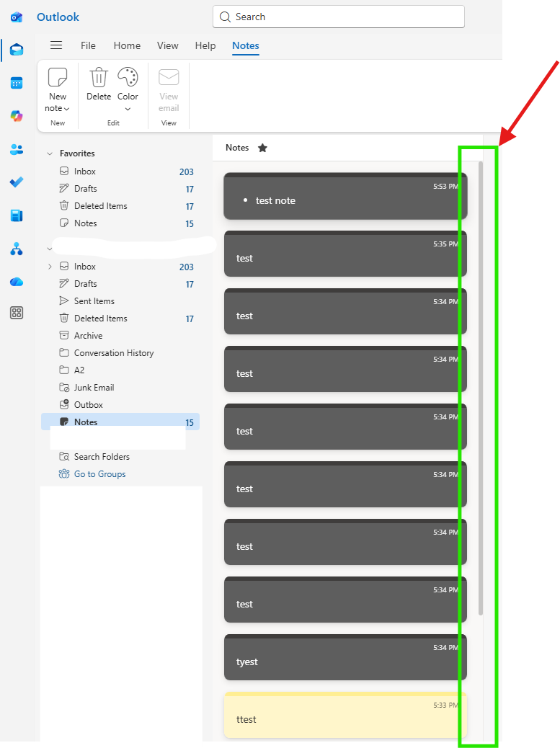Open Inbox under Favorites
The width and height of the screenshot is (560, 748).
tap(120, 172)
